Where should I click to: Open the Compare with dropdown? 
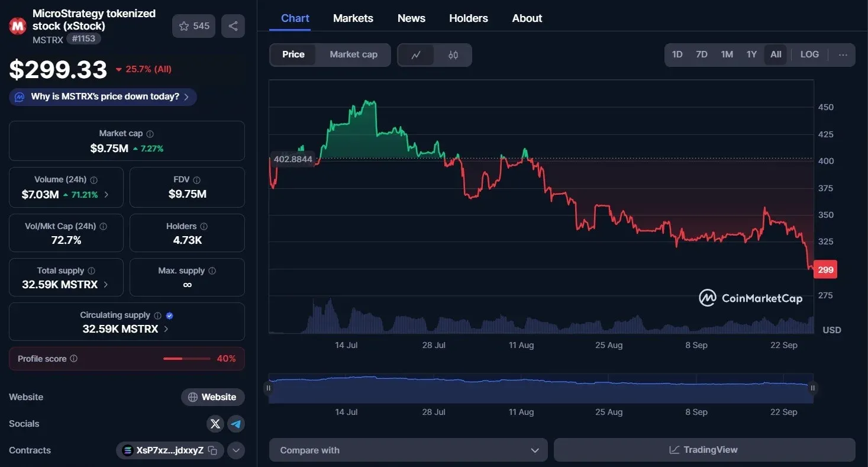pyautogui.click(x=408, y=450)
